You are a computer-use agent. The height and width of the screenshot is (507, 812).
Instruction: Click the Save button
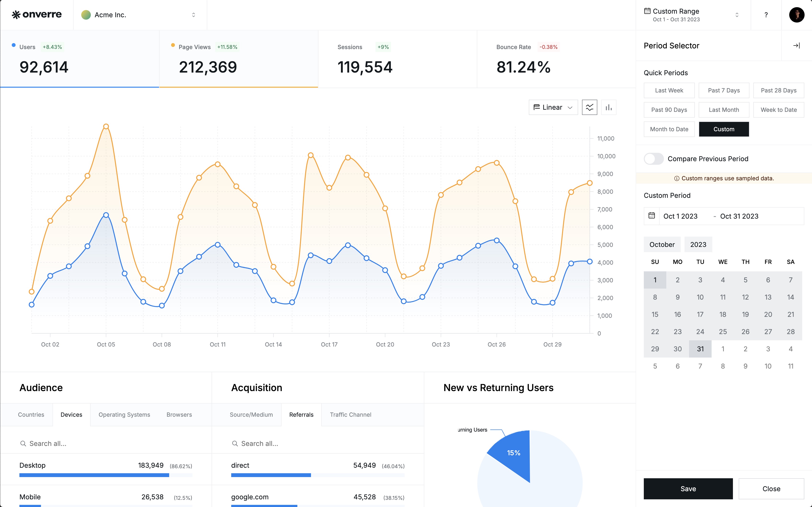click(688, 489)
